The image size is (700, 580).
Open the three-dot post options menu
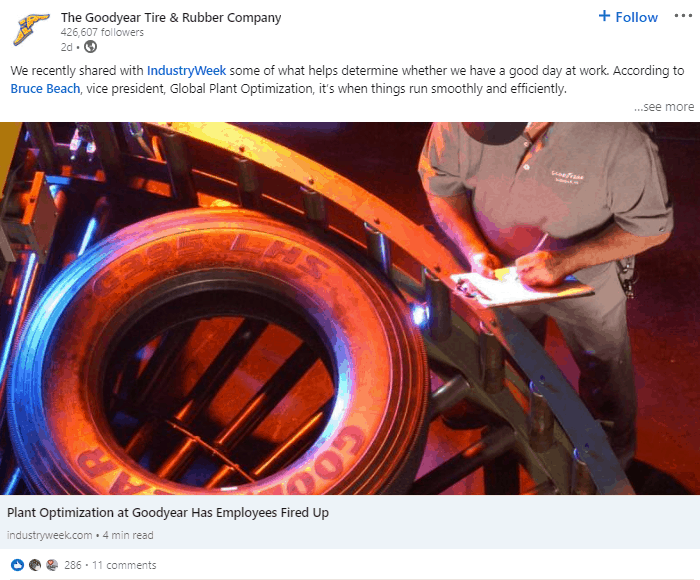click(x=683, y=16)
